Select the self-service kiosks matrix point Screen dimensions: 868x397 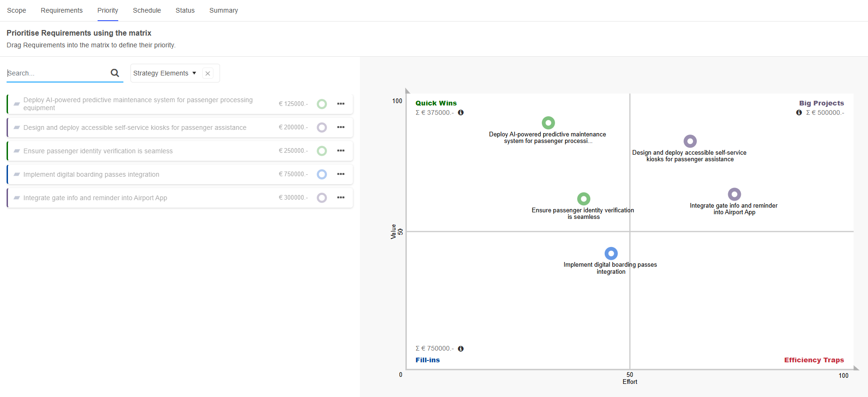point(690,141)
